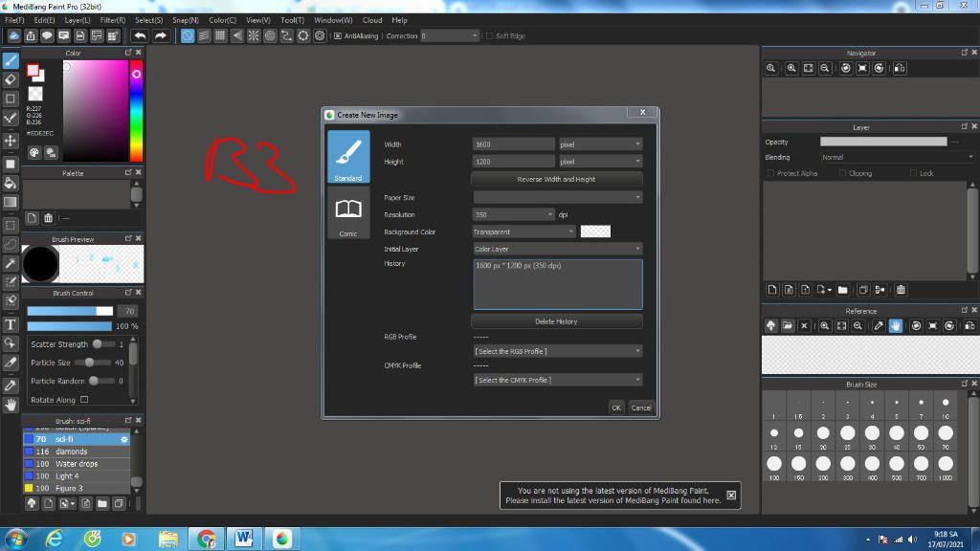Open image file in Reference panel
The image size is (980, 551).
(788, 325)
